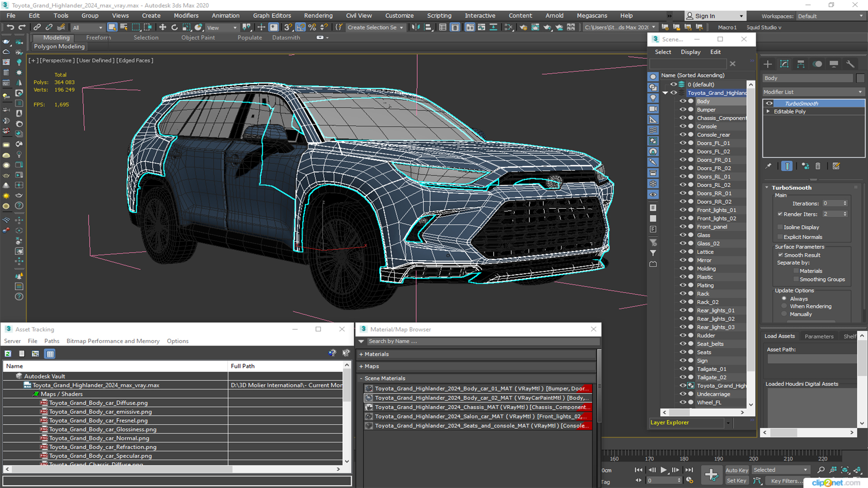The width and height of the screenshot is (868, 488).
Task: Open the Workspaces Default dropdown
Action: tap(830, 16)
